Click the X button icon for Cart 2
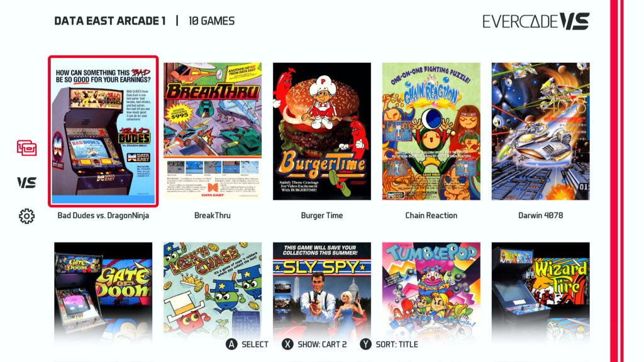Viewport: 644px width, 362px height. click(287, 344)
